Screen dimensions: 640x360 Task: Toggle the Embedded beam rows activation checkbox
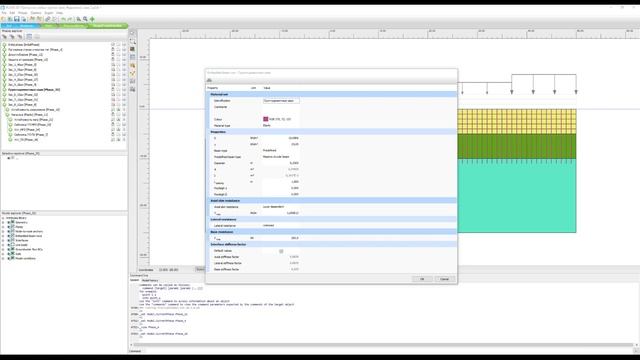[x=13, y=236]
